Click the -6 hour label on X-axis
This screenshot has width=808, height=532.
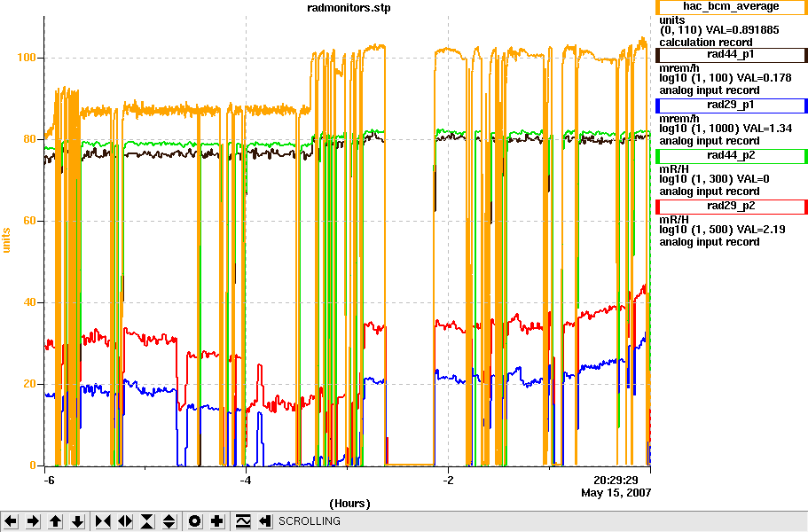[x=49, y=481]
